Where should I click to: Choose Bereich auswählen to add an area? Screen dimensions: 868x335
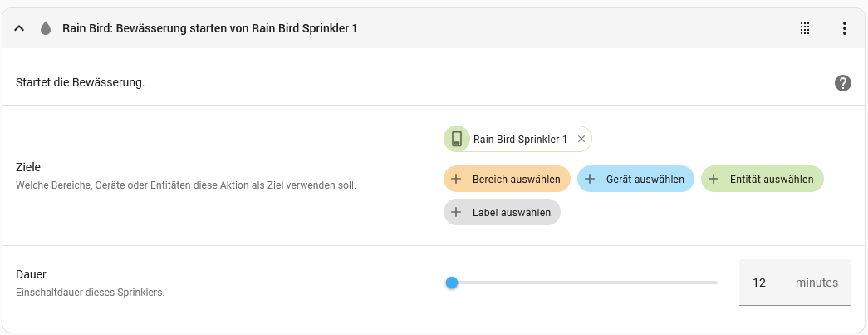(x=507, y=179)
